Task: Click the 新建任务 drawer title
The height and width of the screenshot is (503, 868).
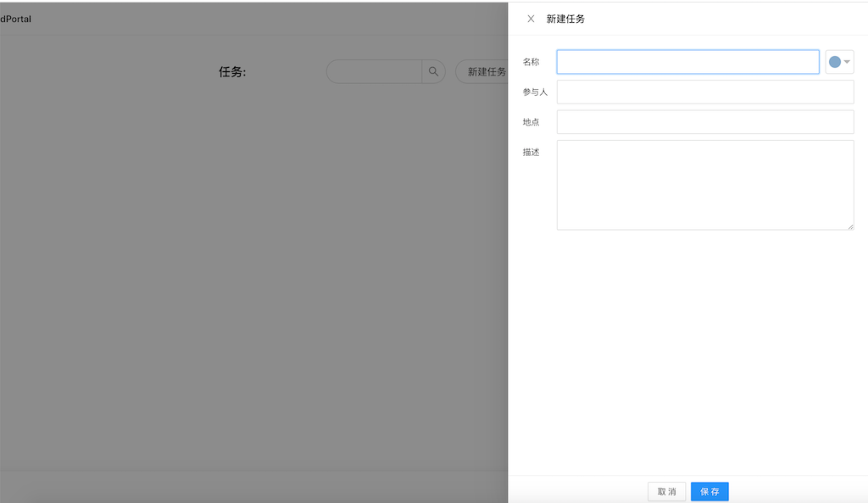Action: [565, 19]
